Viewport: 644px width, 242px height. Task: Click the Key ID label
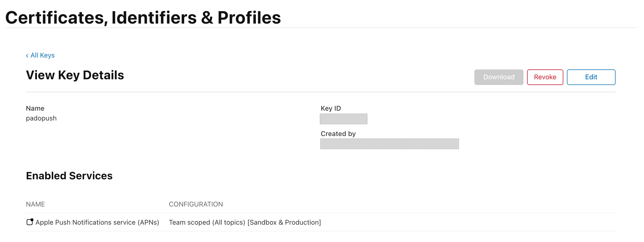(331, 108)
